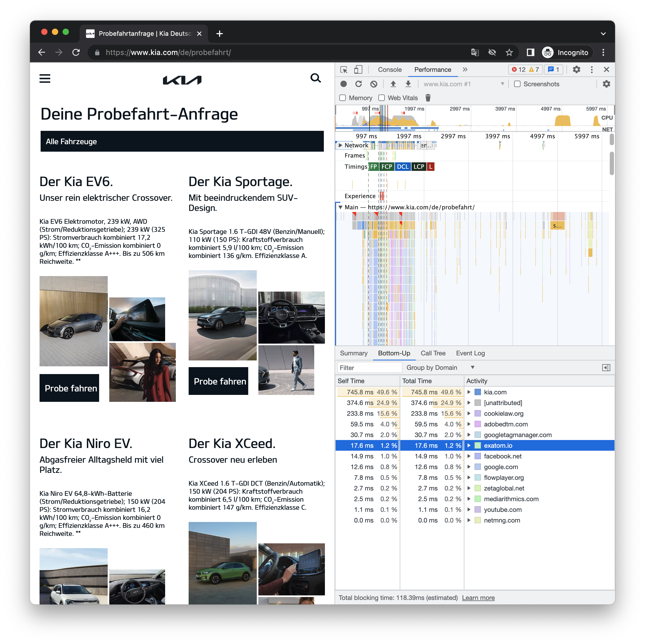The image size is (645, 644).
Task: Show the heaviest stack sidebar
Action: click(x=606, y=368)
